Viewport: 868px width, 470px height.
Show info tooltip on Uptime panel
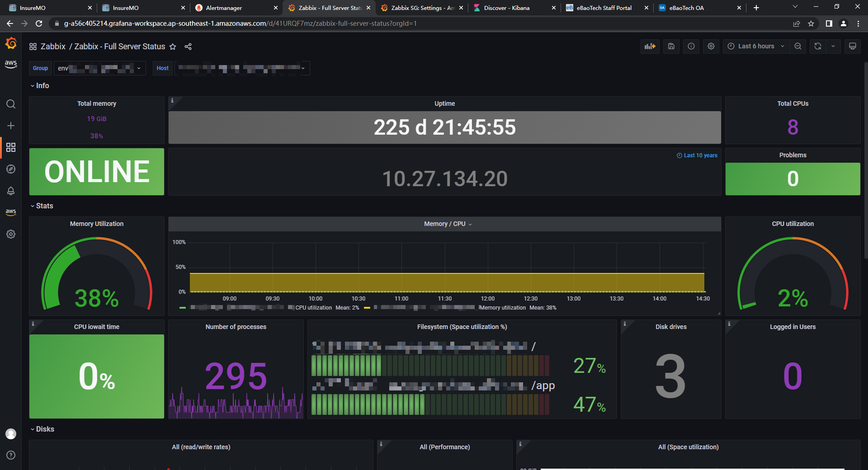[x=172, y=100]
